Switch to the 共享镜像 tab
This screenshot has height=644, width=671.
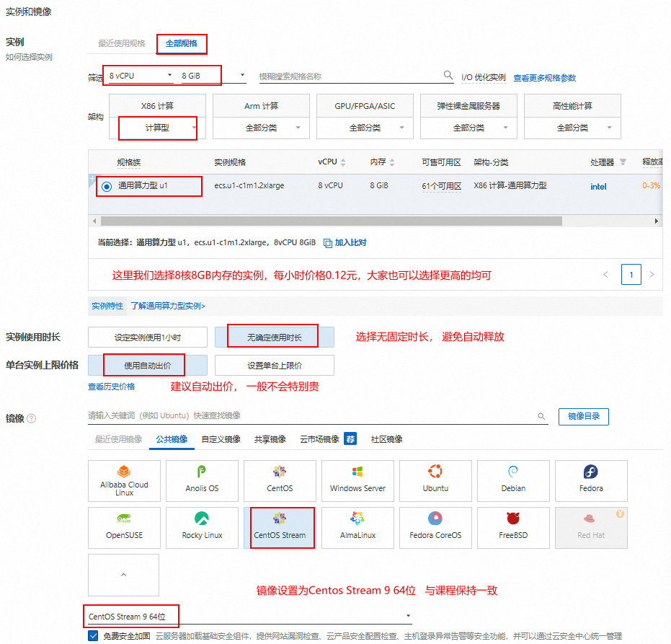(270, 439)
